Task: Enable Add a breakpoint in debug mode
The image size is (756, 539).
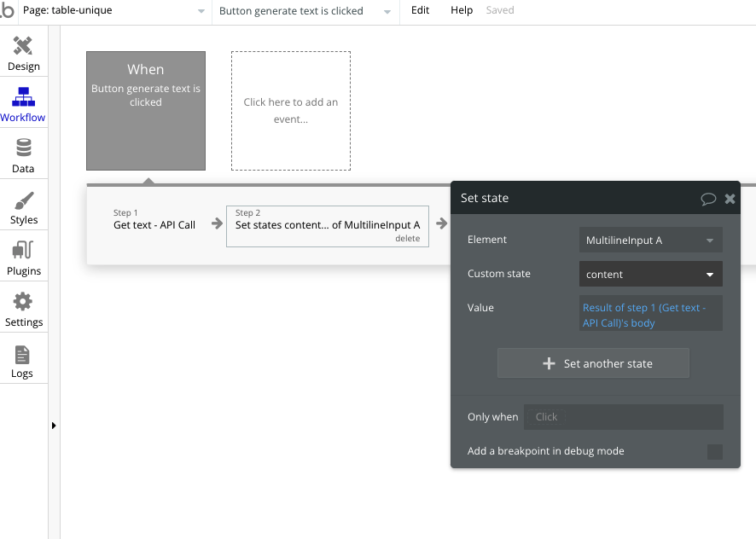Action: tap(715, 451)
